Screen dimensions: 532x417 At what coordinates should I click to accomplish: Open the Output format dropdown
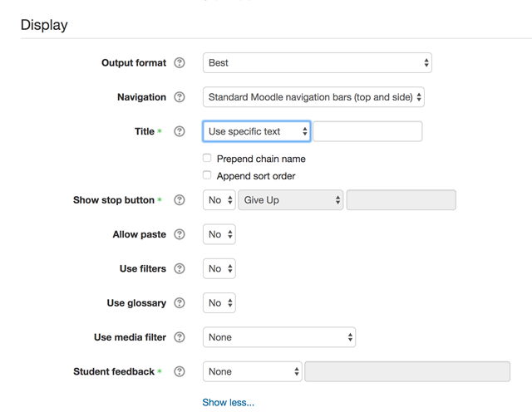pos(318,63)
